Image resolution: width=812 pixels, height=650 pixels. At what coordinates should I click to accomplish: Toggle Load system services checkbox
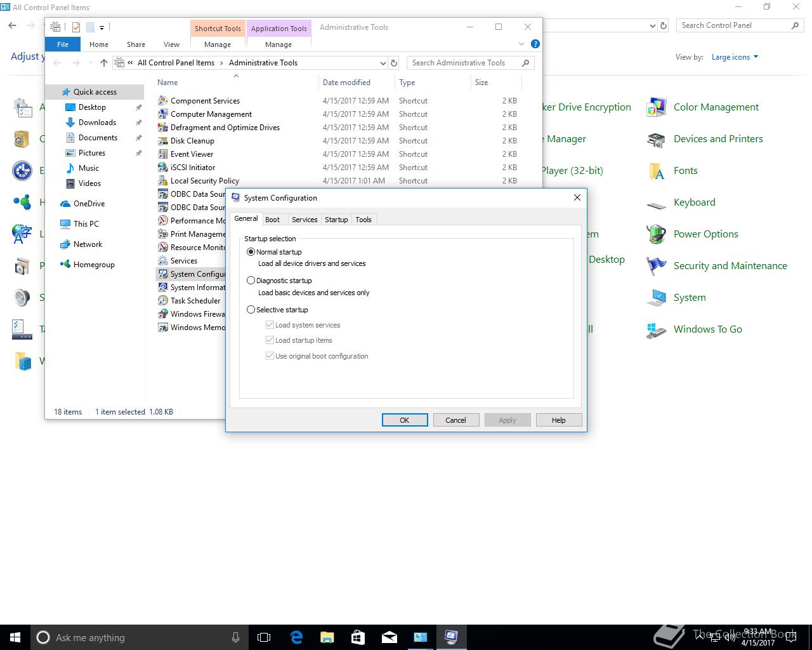click(x=270, y=325)
